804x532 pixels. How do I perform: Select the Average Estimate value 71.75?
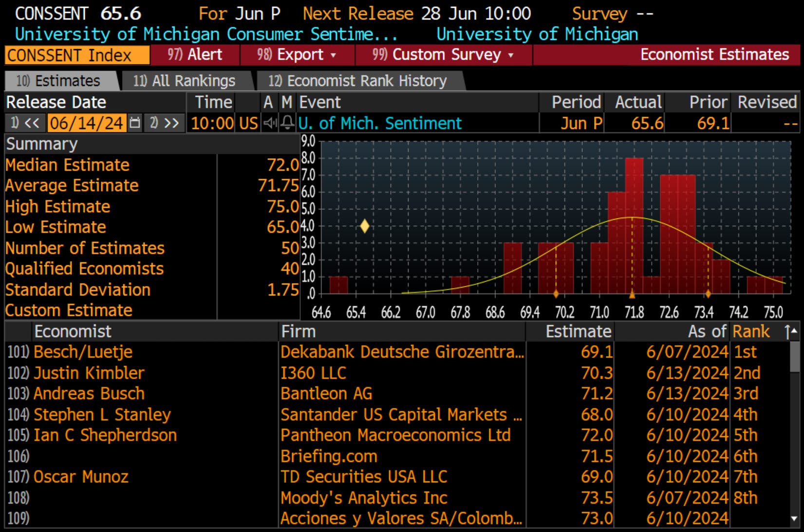click(x=278, y=185)
